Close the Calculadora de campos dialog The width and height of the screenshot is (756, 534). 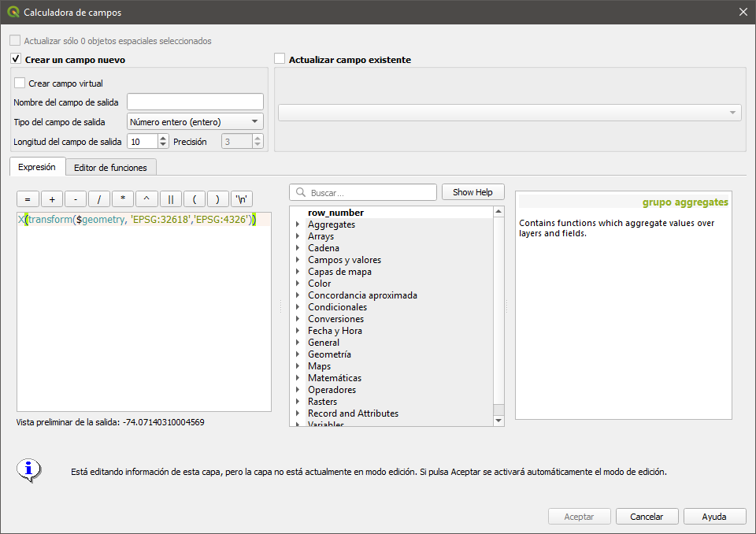tap(743, 12)
